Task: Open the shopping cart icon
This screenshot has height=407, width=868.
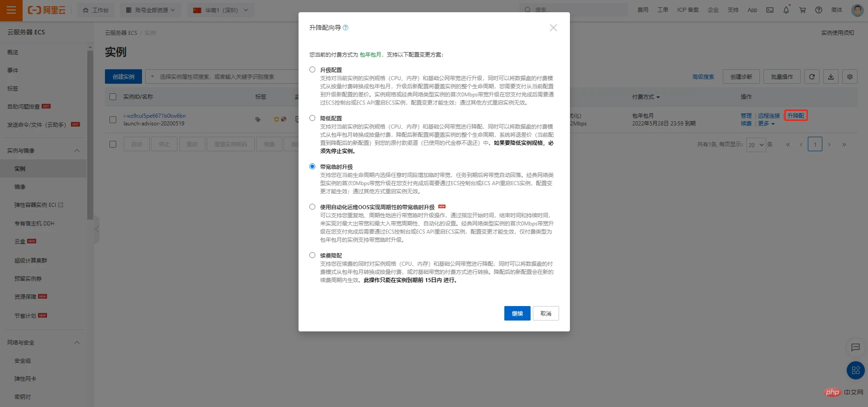Action: (802, 10)
